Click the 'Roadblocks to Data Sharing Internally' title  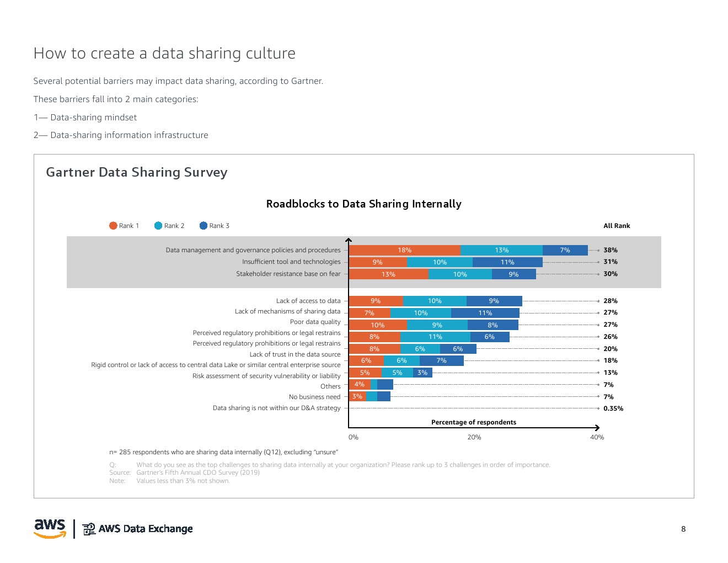tap(363, 204)
